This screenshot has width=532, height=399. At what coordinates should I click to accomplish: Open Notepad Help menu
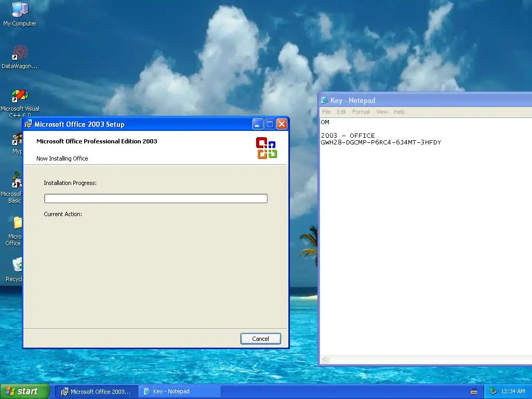tap(399, 112)
